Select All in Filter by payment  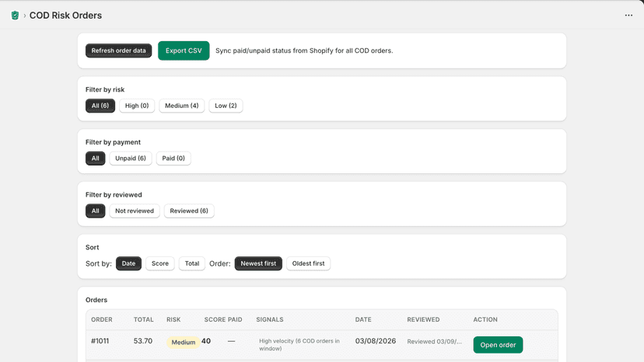(96, 158)
